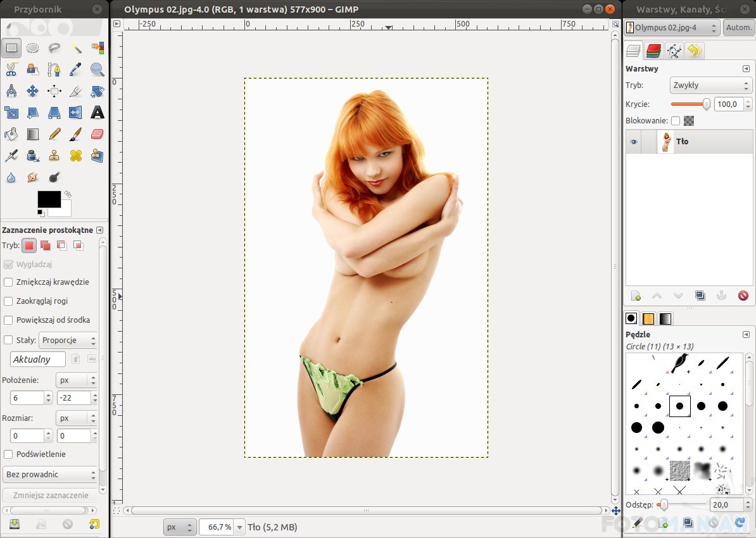Open the zoom percentage dropdown

pyautogui.click(x=239, y=527)
